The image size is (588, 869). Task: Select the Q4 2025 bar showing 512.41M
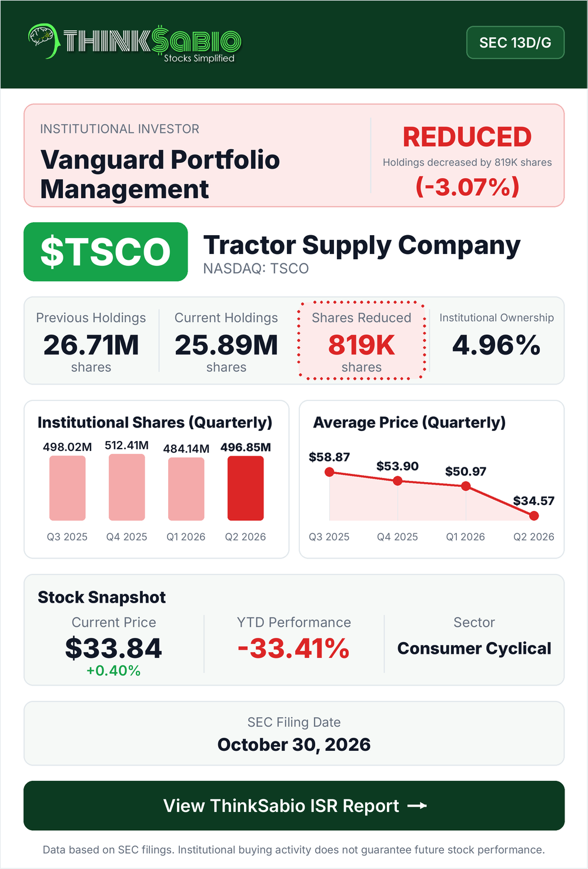[127, 487]
